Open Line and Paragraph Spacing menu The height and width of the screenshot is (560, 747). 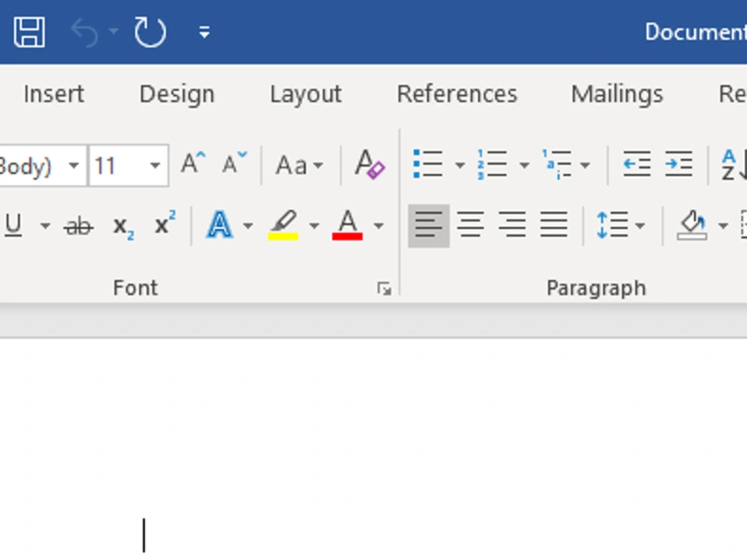click(x=620, y=225)
